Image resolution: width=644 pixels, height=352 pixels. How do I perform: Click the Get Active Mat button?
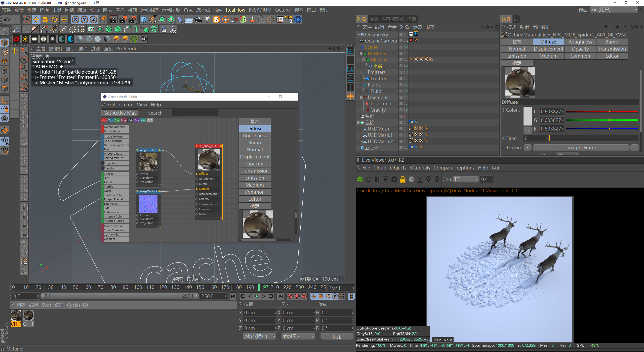(x=119, y=113)
